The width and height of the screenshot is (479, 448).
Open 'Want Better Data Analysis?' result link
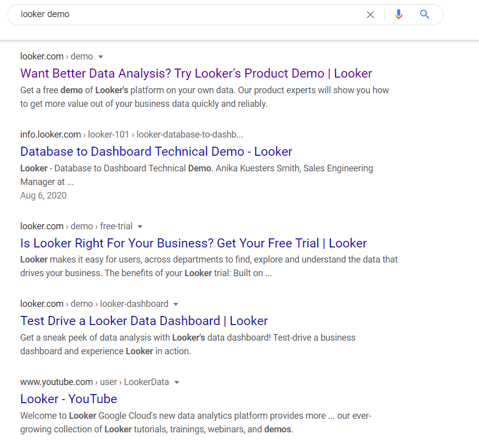(196, 74)
